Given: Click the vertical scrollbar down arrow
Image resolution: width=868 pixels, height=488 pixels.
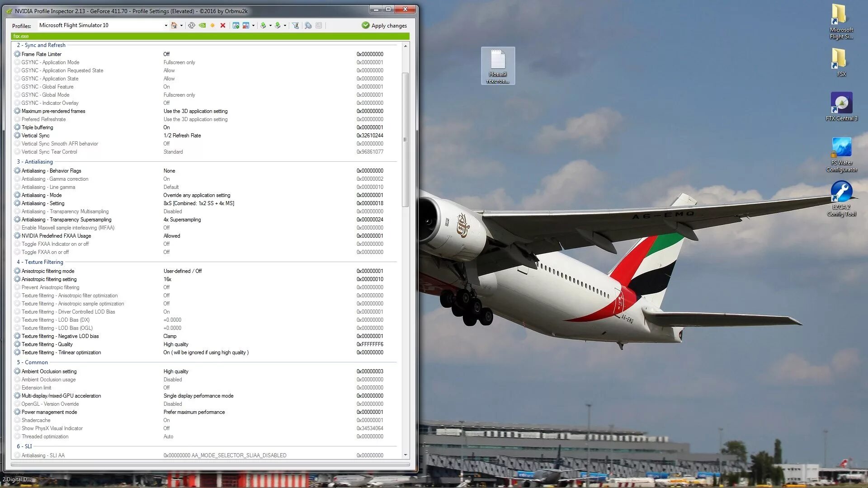Looking at the screenshot, I should [406, 455].
